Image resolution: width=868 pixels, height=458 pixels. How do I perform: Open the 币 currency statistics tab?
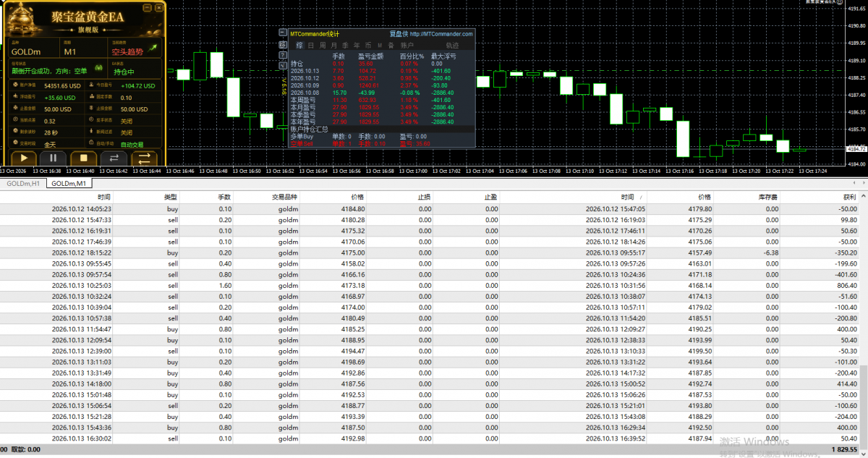pos(367,45)
